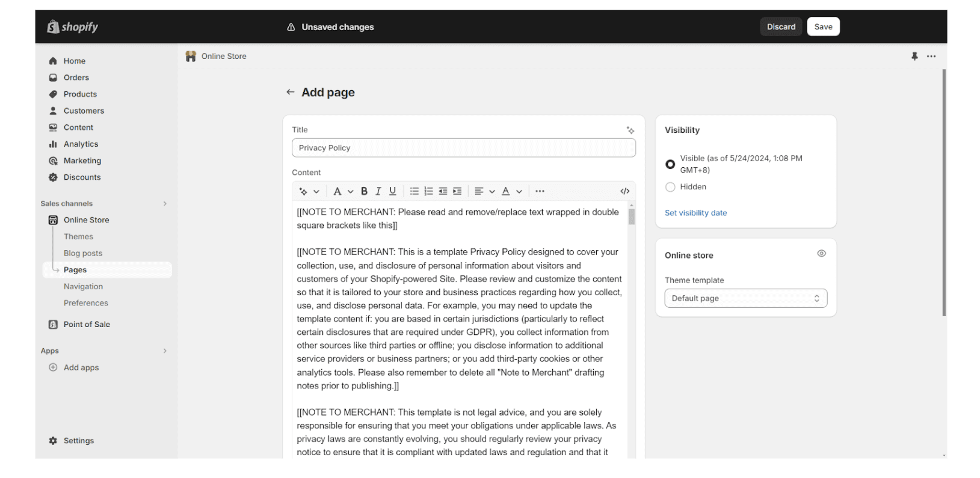Open Settings gear icon
The image size is (980, 478).
tap(53, 441)
